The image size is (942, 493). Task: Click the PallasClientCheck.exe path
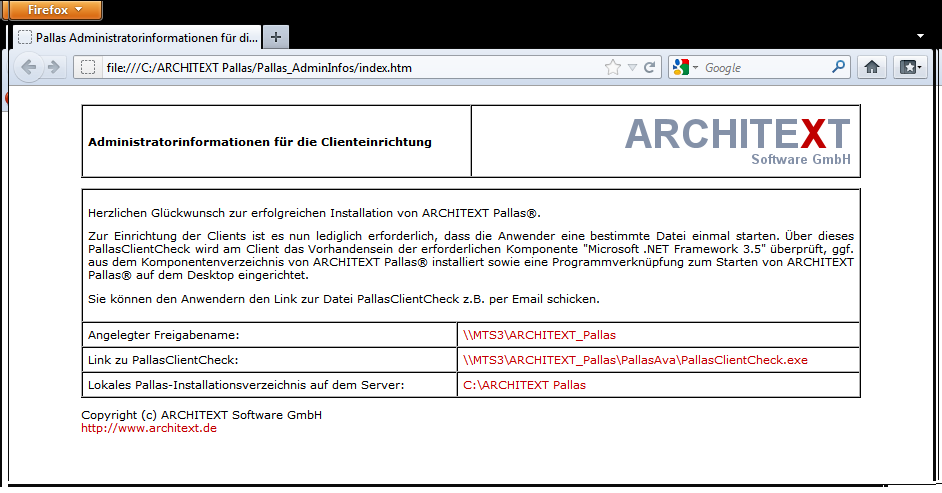click(x=635, y=360)
